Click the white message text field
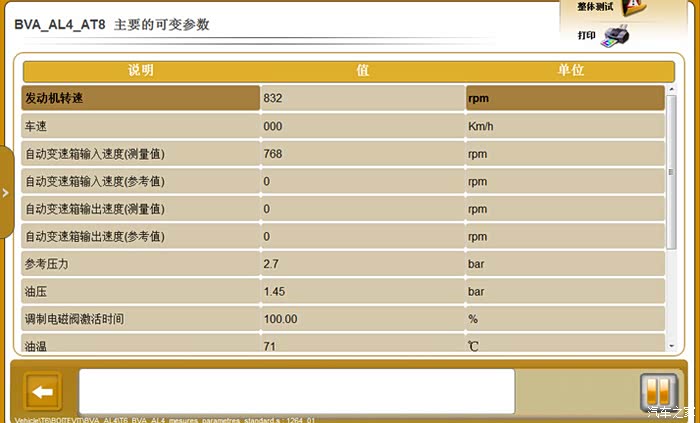 [x=297, y=390]
